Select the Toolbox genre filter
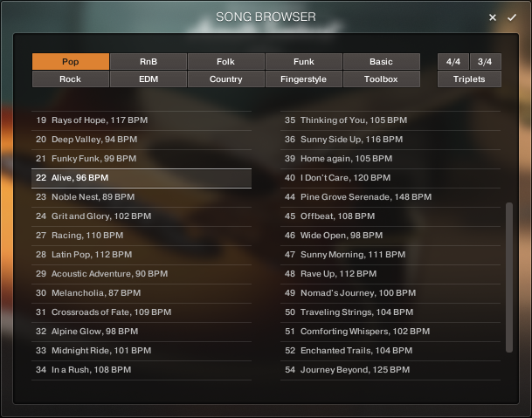The width and height of the screenshot is (532, 418). point(382,79)
